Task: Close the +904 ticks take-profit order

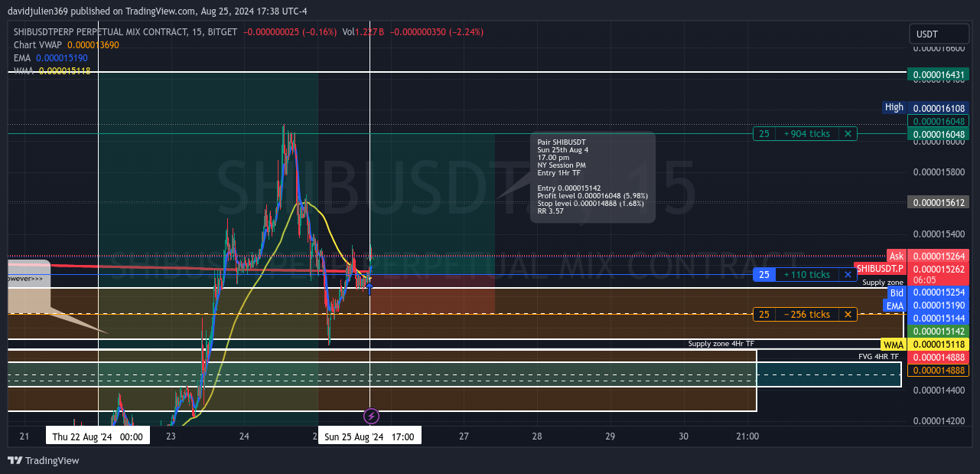Action: [848, 134]
